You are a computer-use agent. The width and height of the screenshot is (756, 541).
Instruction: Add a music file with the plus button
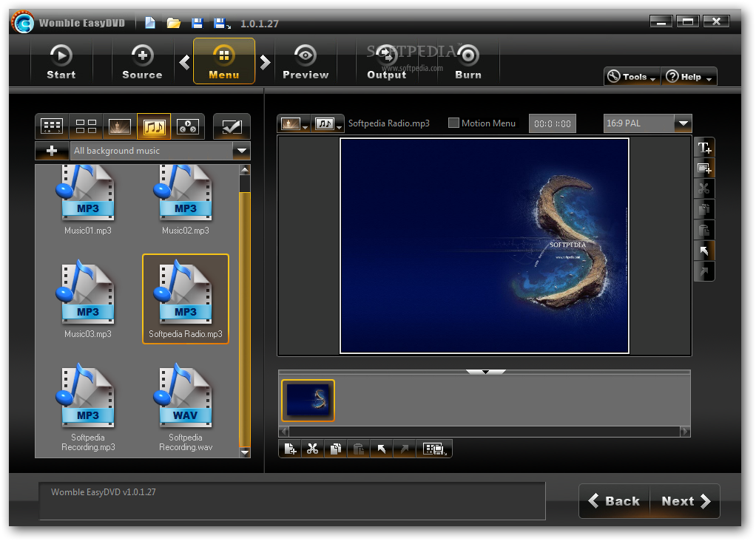coord(52,151)
